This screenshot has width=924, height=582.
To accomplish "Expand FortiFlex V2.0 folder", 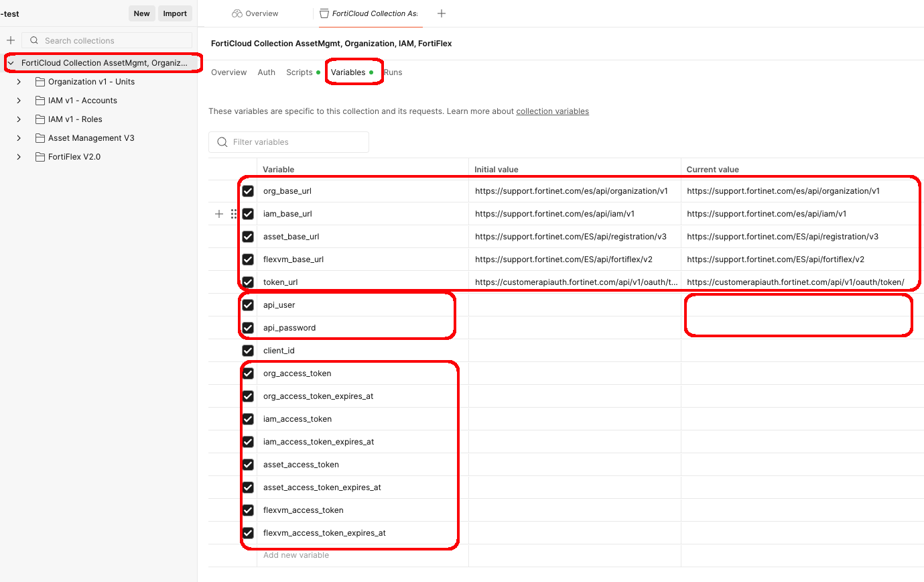I will tap(19, 157).
